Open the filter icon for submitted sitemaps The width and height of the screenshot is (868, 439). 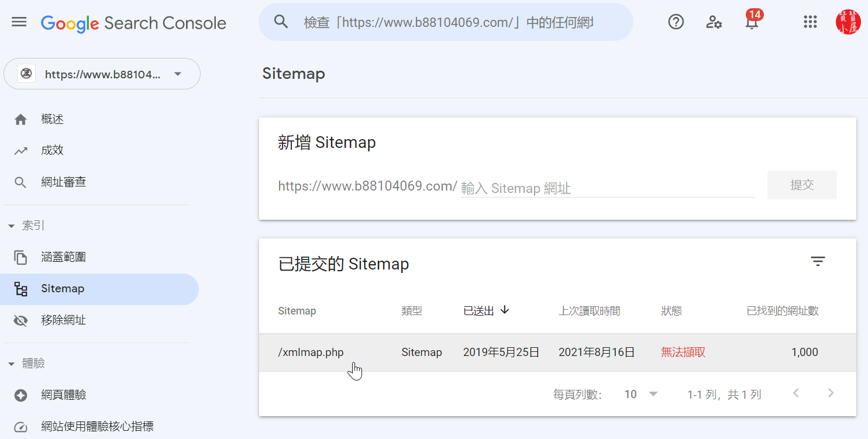pyautogui.click(x=818, y=261)
